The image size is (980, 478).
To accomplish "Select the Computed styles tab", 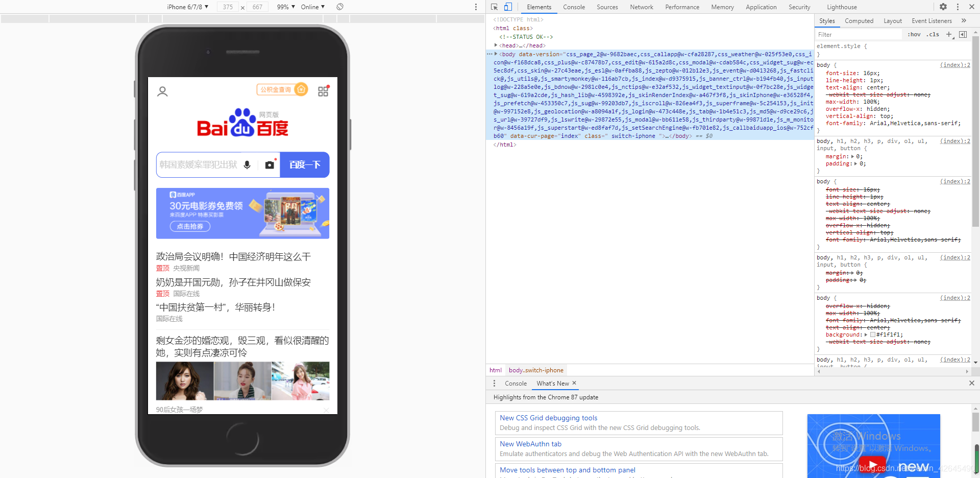I will [x=859, y=20].
